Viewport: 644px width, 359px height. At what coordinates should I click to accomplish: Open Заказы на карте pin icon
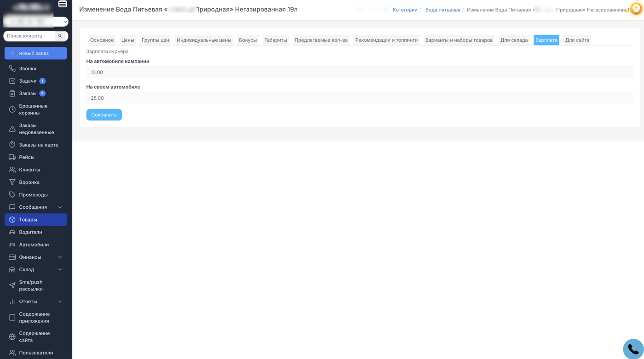coord(12,145)
